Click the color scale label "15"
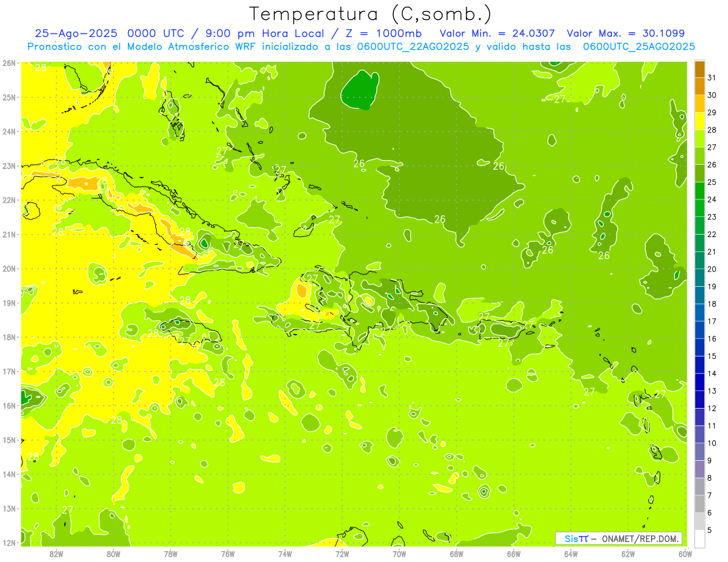The width and height of the screenshot is (728, 562). point(712,356)
